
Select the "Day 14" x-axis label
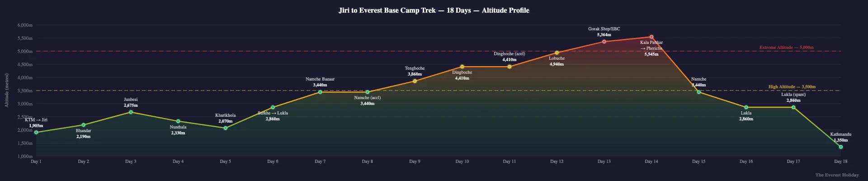[651, 162]
